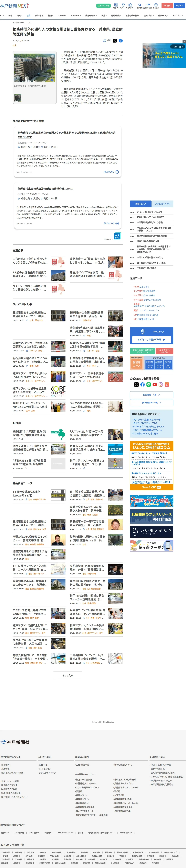Screen dimensions: 186x868
Task: Expand the 地域 navigation dropdown
Action: [x=19, y=15]
